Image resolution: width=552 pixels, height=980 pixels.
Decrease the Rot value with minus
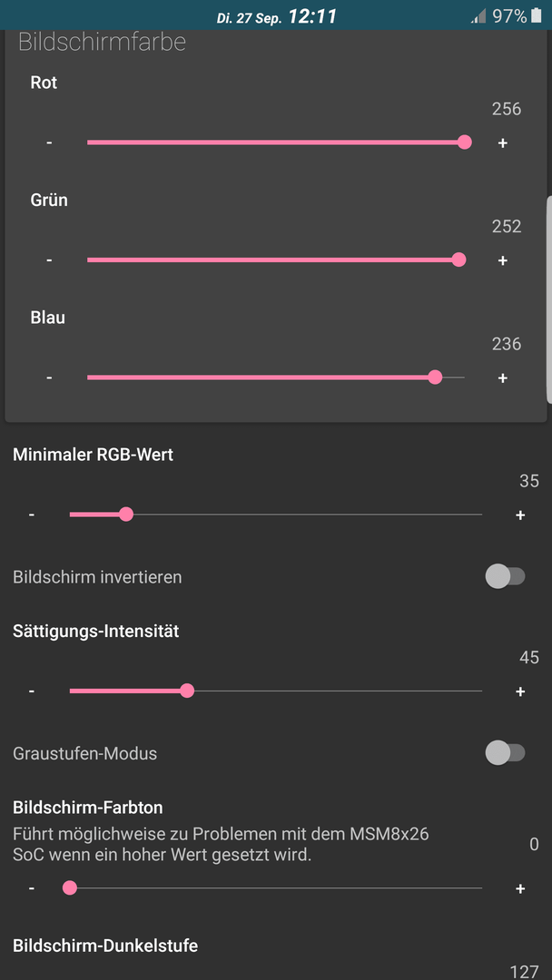click(x=49, y=142)
